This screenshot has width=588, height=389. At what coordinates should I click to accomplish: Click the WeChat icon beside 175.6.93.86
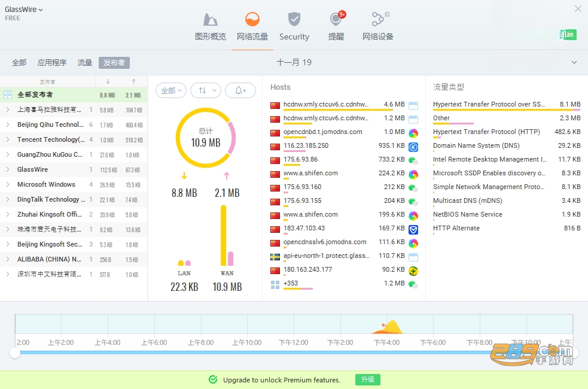[413, 161]
